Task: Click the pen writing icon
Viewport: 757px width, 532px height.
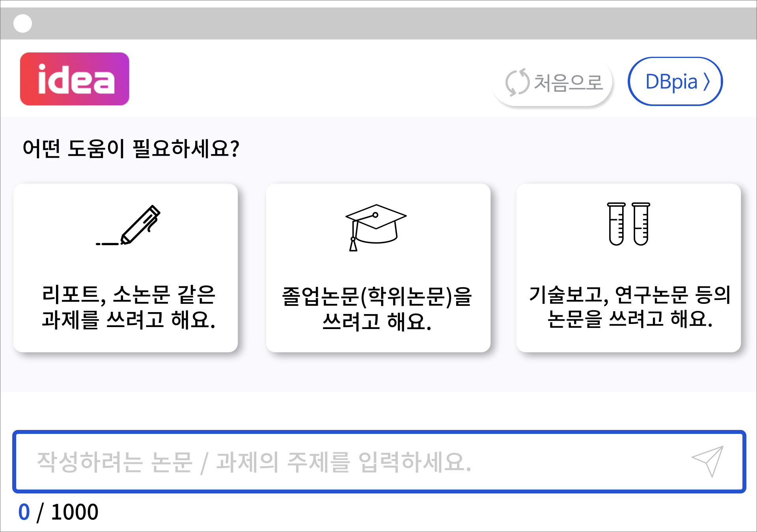Action: pyautogui.click(x=128, y=225)
